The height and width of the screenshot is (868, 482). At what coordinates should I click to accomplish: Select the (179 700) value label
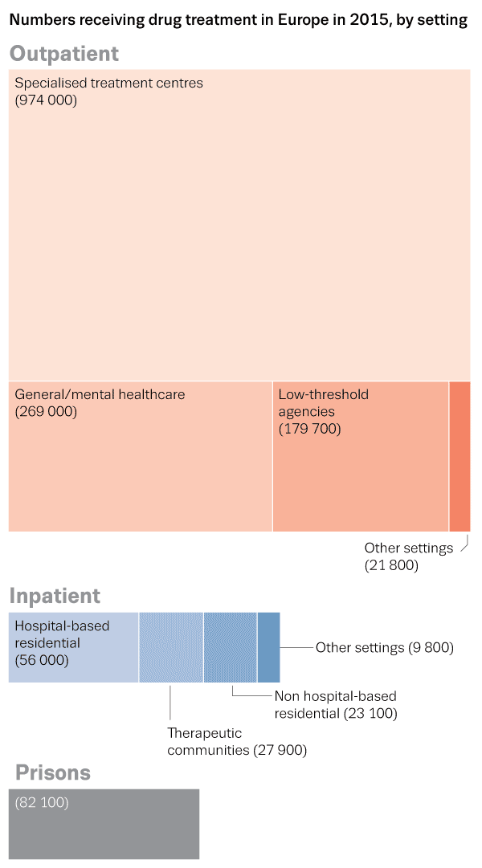(x=309, y=429)
